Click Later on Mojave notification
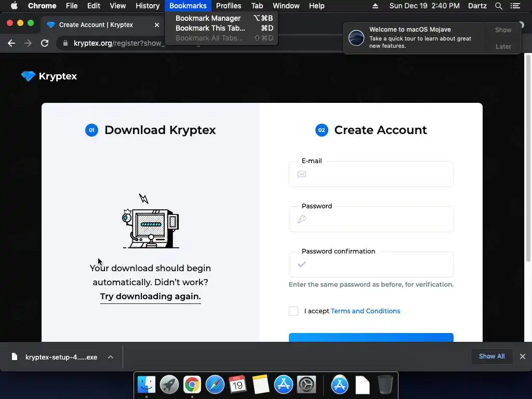This screenshot has height=399, width=532. (503, 46)
